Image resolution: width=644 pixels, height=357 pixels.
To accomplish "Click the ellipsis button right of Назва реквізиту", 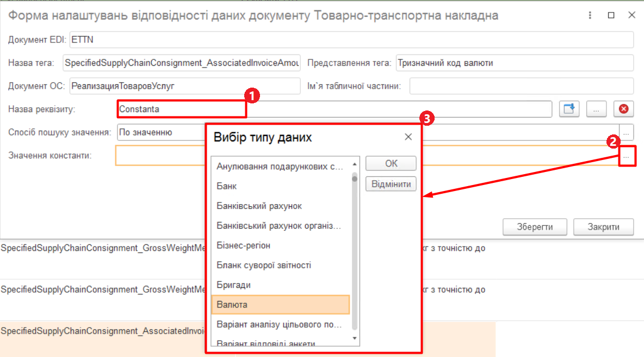I will click(x=596, y=109).
